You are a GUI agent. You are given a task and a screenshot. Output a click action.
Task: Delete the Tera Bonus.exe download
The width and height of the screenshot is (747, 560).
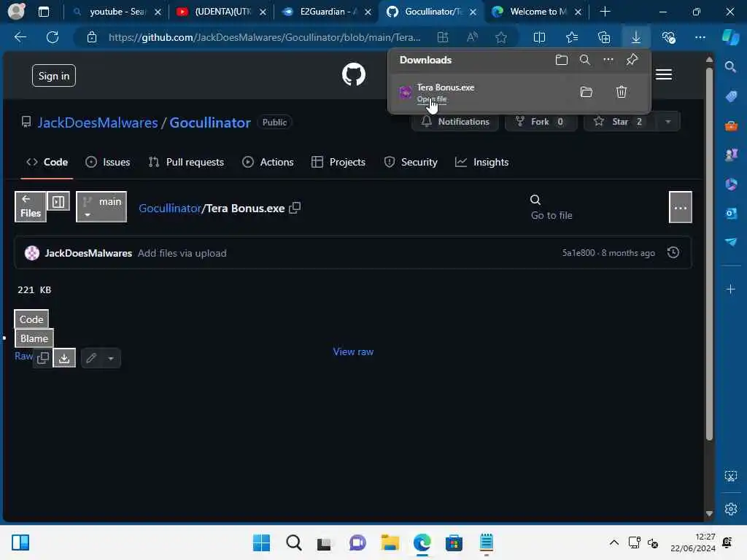[x=622, y=92]
